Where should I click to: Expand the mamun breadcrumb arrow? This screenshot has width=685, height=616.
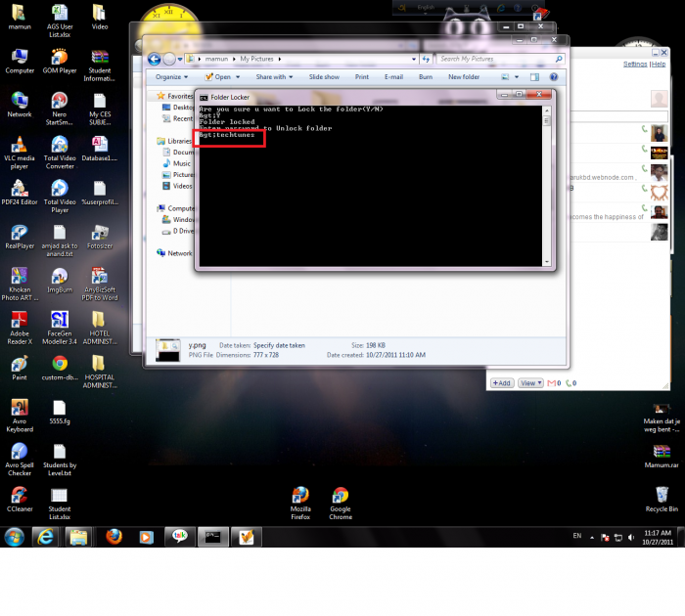(234, 59)
